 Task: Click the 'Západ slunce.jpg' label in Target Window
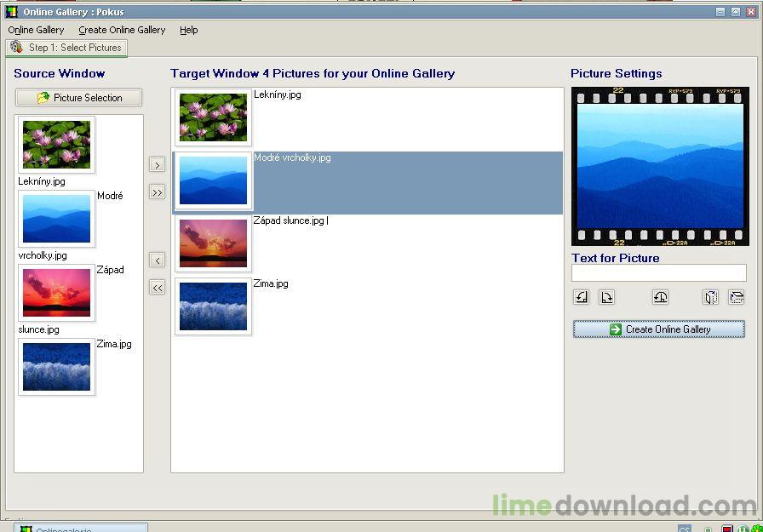click(x=289, y=220)
